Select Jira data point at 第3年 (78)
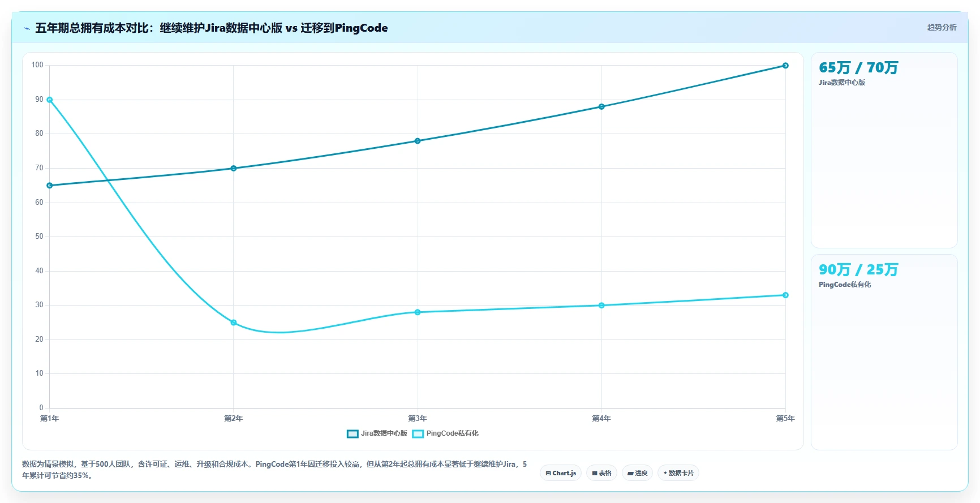Viewport: 980px width, 503px height. pos(418,141)
